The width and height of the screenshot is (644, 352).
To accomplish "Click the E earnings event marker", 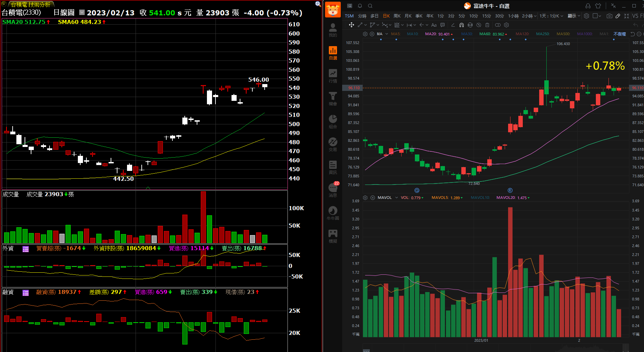I will click(510, 190).
